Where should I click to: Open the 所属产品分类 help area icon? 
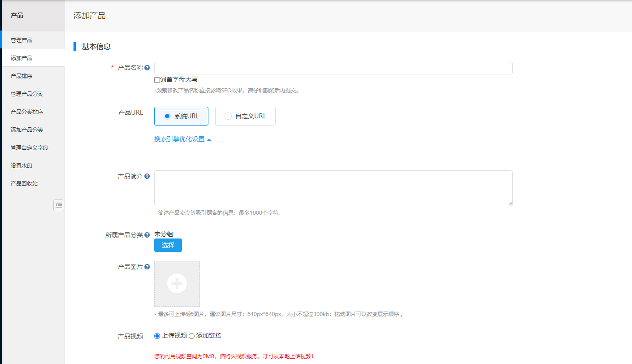[148, 235]
